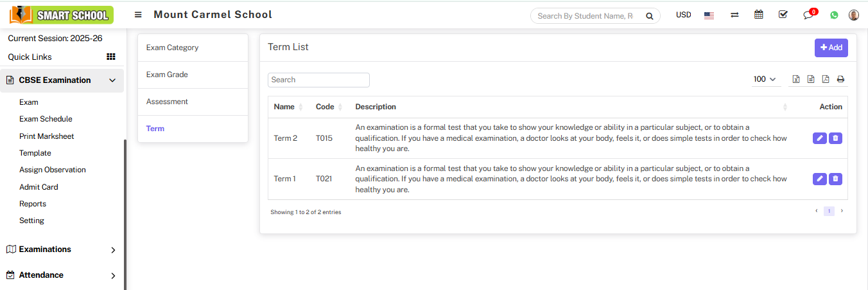Click the Add term button
Image resolution: width=868 pixels, height=290 pixels.
[831, 48]
